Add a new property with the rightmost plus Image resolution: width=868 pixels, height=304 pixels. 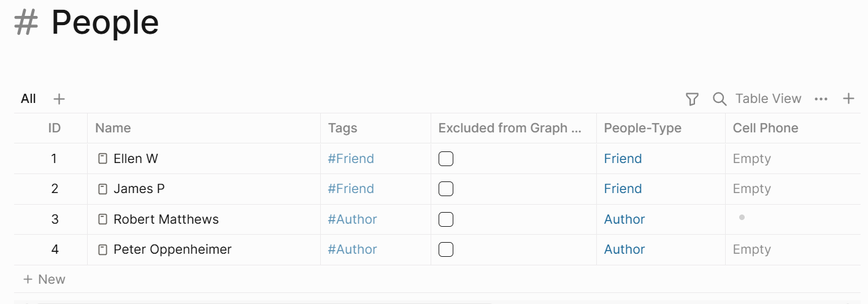(848, 99)
